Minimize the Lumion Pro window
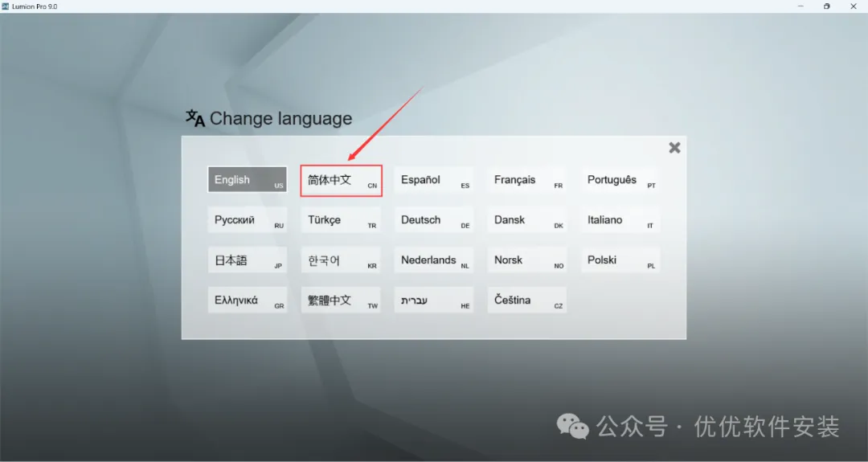 click(x=800, y=6)
